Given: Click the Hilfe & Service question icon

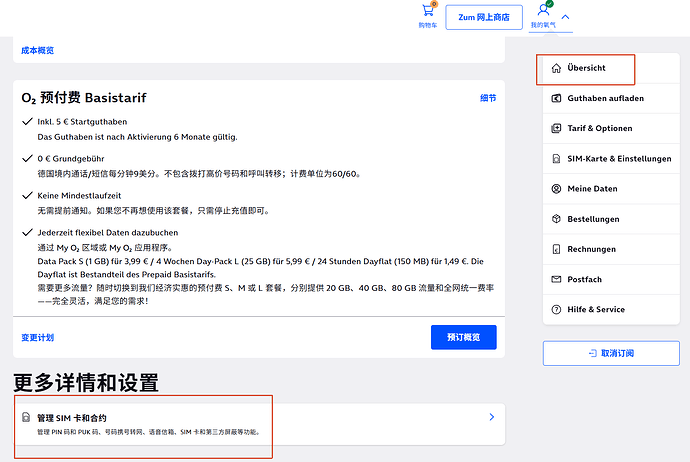Looking at the screenshot, I should coord(556,309).
